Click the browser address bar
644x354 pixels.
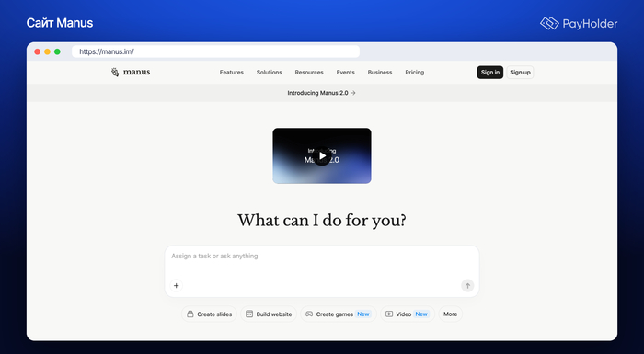pos(215,51)
